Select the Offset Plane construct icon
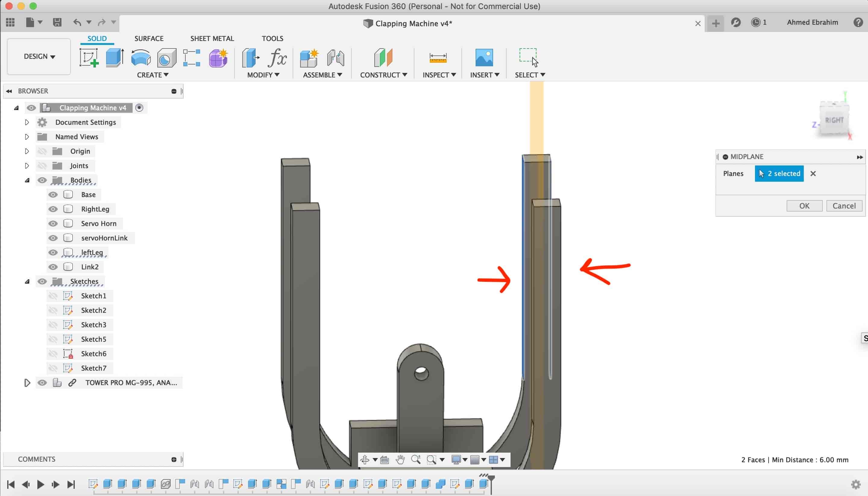The image size is (868, 496). tap(383, 58)
